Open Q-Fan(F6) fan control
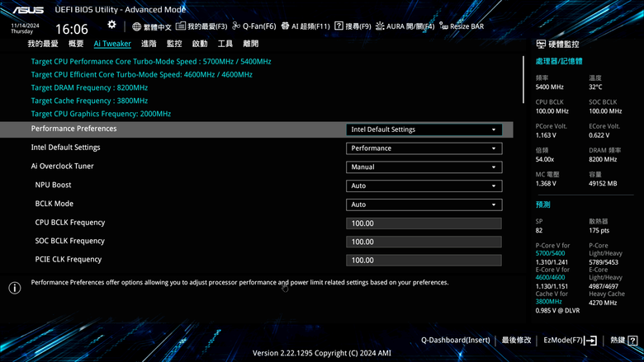The image size is (644, 362). [253, 26]
